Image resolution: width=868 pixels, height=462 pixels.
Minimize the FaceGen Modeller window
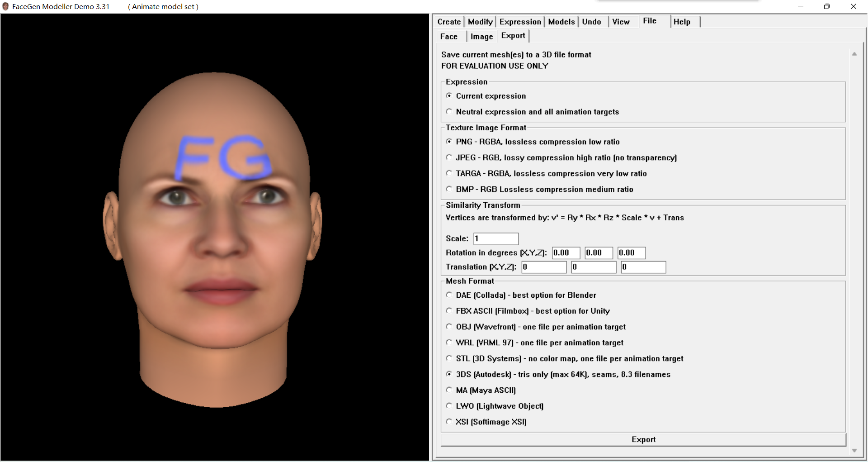point(801,6)
